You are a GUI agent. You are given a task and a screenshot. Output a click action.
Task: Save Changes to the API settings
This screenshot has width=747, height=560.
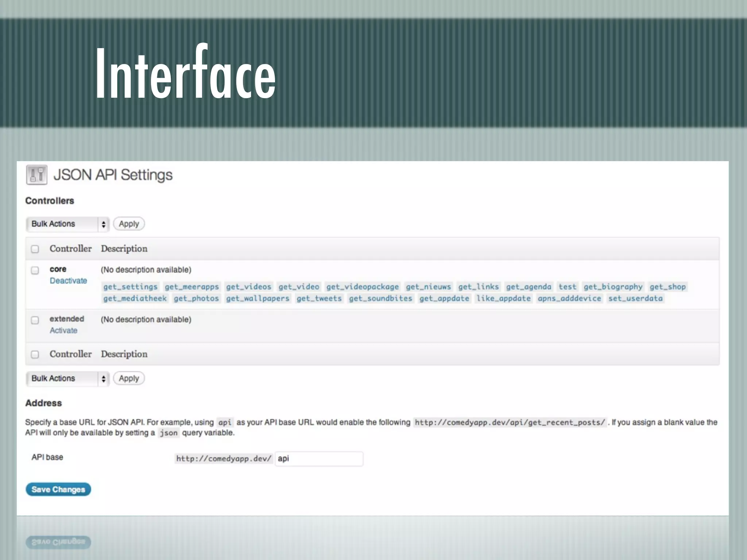(x=58, y=489)
